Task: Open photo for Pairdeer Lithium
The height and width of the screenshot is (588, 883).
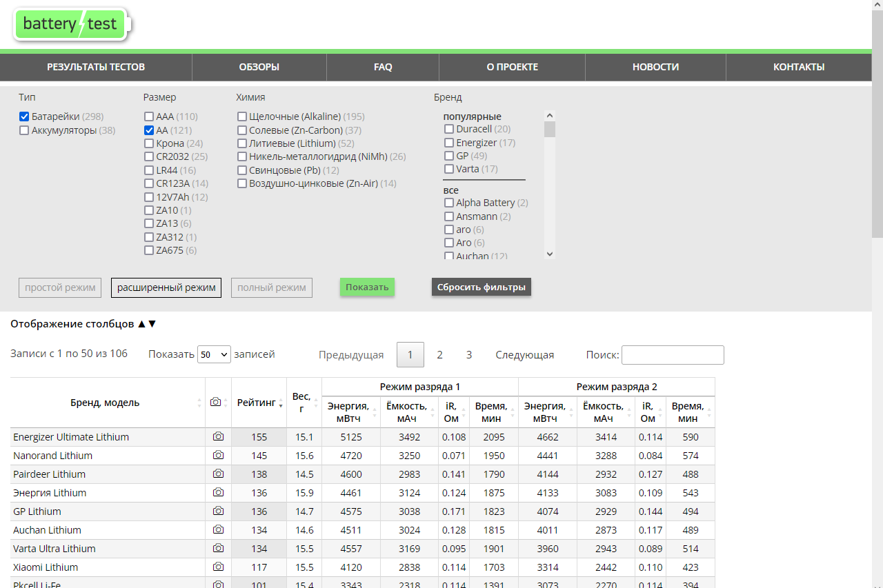Action: (x=218, y=474)
